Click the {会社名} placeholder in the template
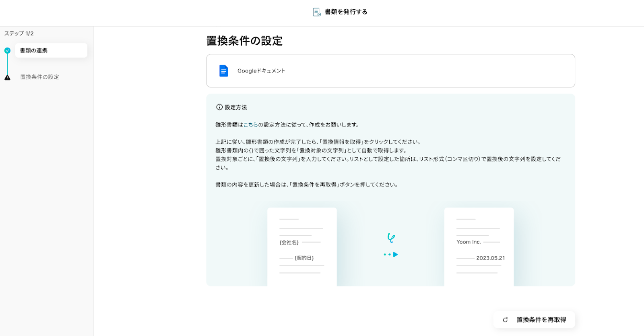 click(x=289, y=243)
